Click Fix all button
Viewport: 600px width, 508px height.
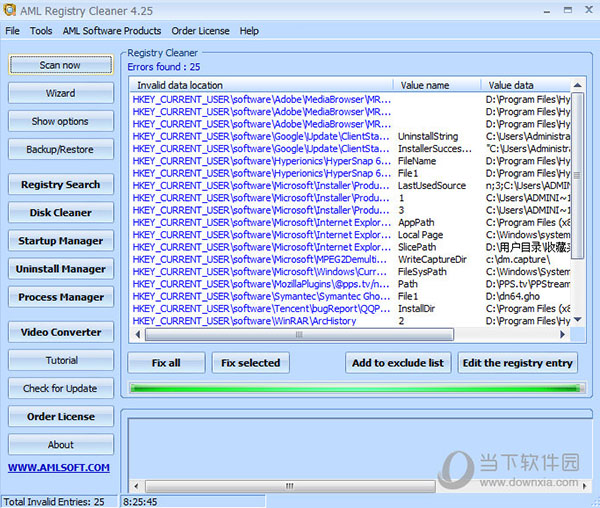coord(166,363)
